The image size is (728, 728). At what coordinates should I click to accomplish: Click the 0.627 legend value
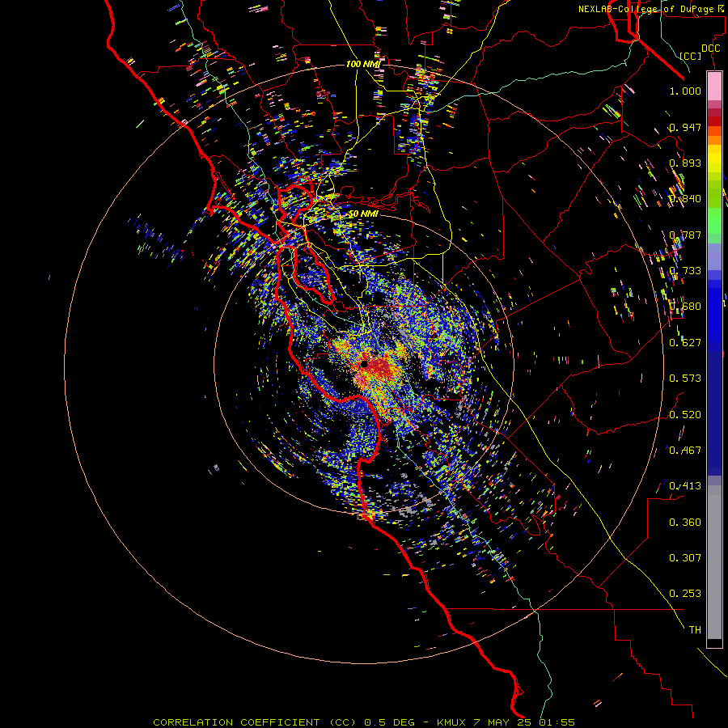coord(685,343)
